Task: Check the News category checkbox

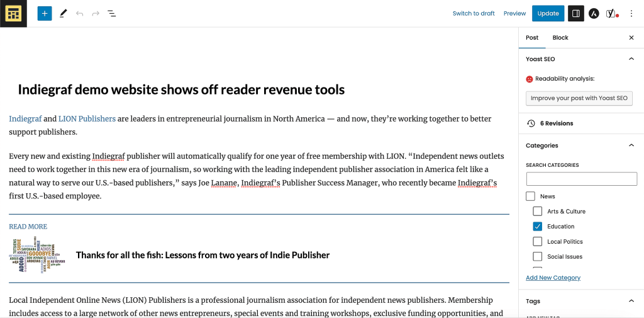Action: (x=530, y=196)
